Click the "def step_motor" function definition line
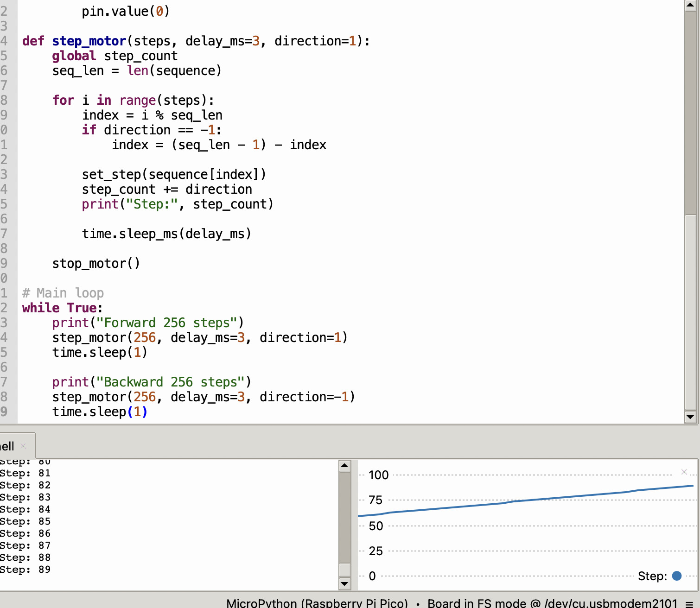This screenshot has width=700, height=608. tap(196, 41)
